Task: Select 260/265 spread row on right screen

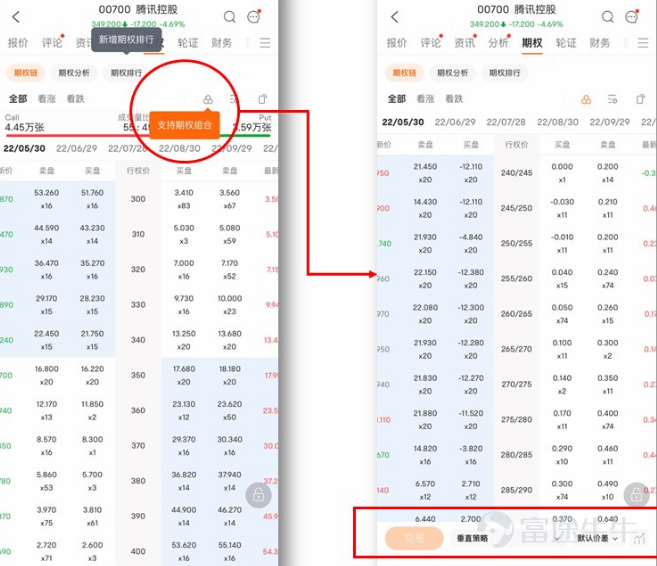Action: point(517,314)
